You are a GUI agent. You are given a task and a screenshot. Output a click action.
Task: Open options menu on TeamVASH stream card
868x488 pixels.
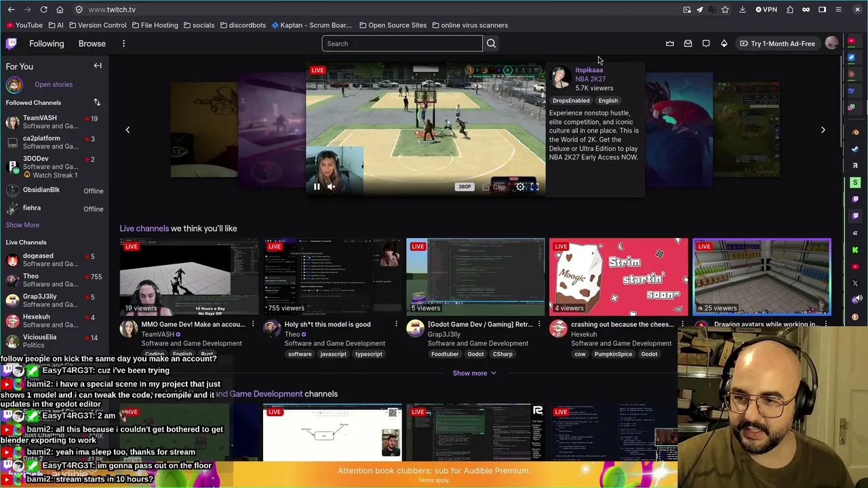(253, 324)
